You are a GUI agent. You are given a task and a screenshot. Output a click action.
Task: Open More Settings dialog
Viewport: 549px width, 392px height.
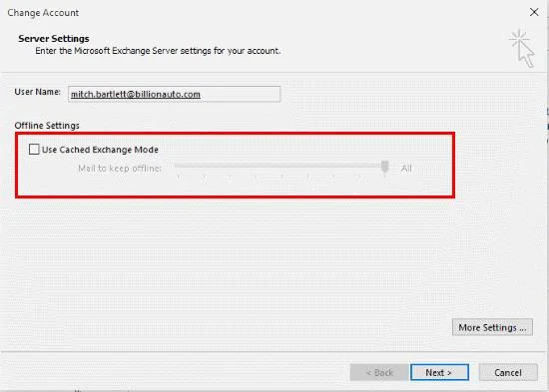[x=492, y=327]
